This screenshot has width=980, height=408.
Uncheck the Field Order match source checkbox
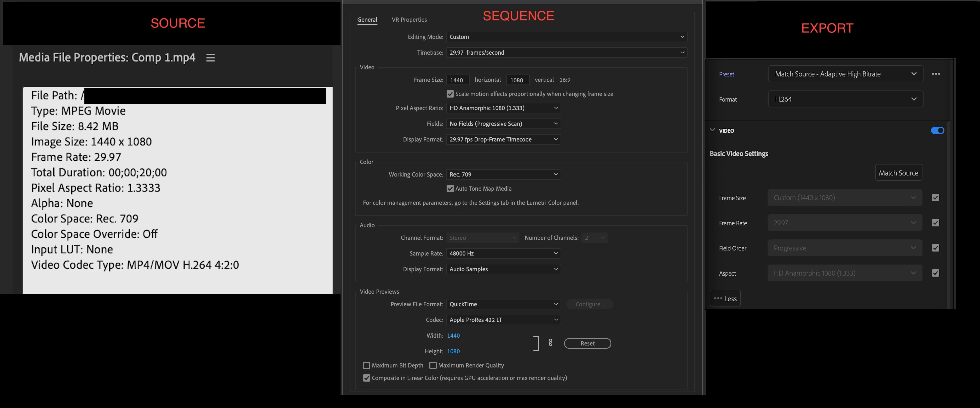pos(935,248)
